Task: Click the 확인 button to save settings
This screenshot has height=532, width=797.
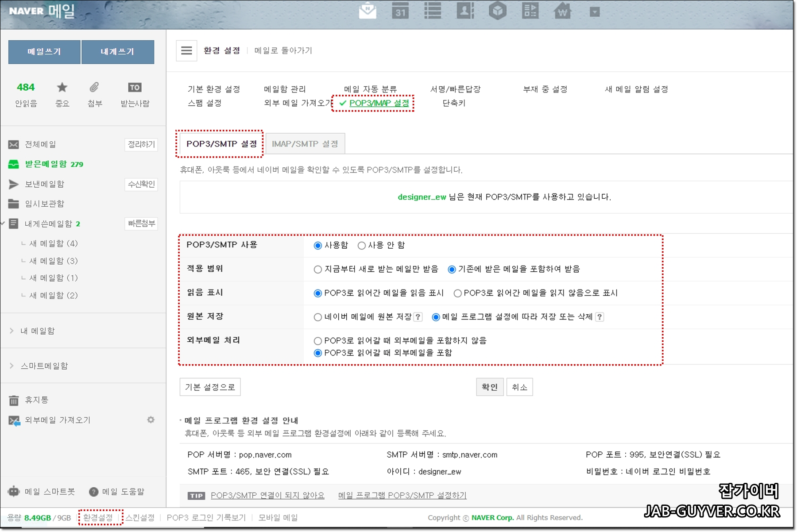Action: pos(489,386)
